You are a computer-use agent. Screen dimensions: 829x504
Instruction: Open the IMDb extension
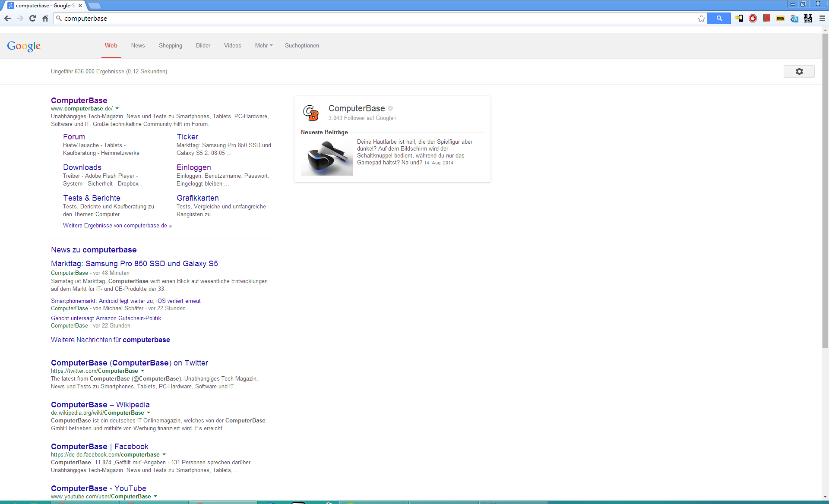click(780, 18)
